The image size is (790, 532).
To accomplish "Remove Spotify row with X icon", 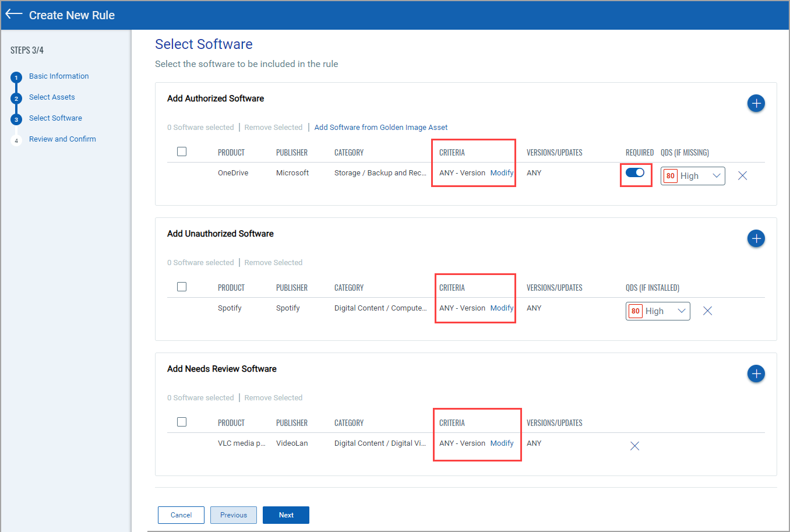I will tap(707, 311).
